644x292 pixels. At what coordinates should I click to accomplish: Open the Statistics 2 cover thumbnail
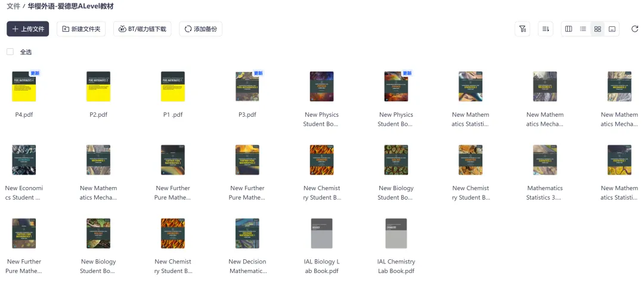pos(470,86)
